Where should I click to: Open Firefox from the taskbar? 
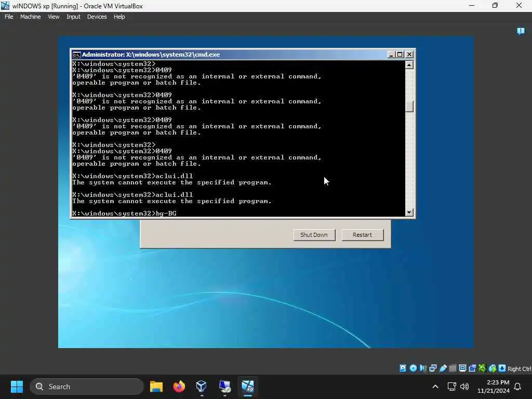[179, 387]
